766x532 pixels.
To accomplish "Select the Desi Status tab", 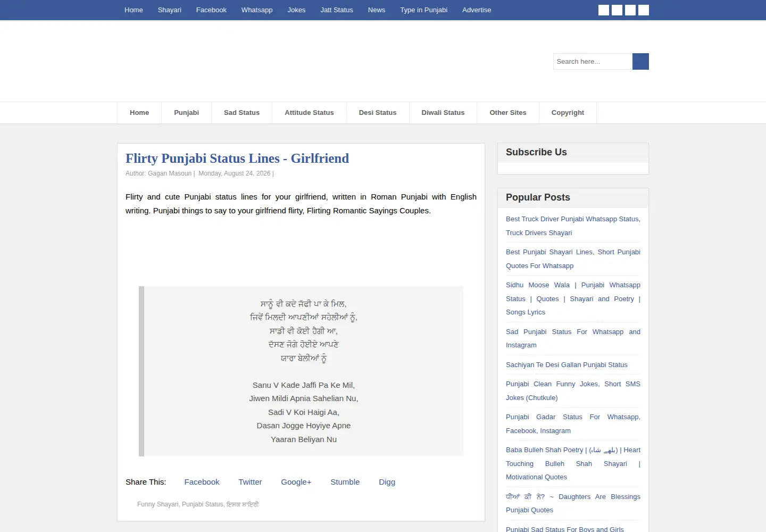I will [x=378, y=113].
